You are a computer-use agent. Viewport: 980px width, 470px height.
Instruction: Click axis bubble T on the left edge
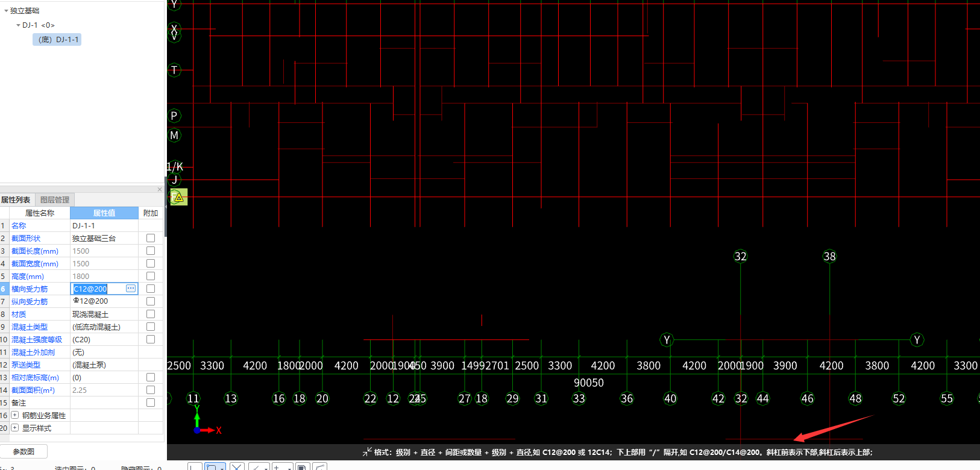(174, 70)
